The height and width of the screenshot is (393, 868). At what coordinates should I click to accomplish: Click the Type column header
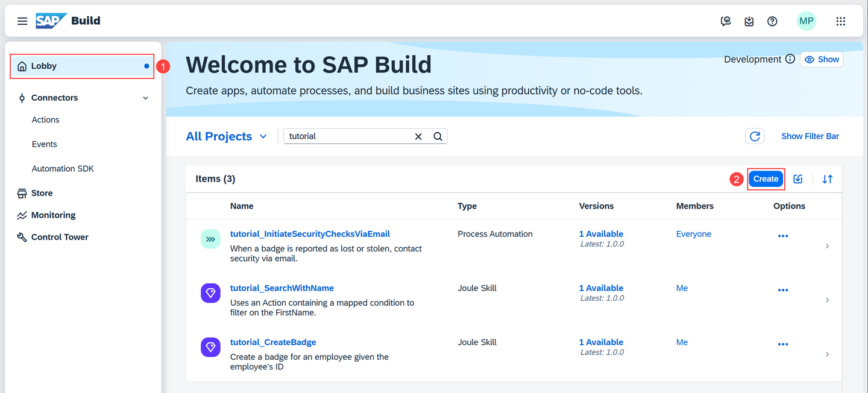(467, 206)
